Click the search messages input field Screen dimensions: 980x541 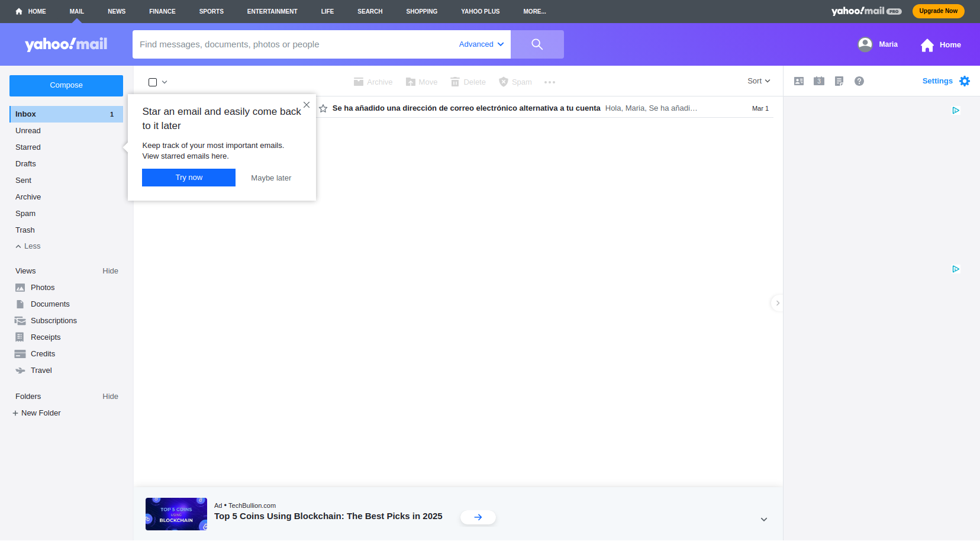293,44
